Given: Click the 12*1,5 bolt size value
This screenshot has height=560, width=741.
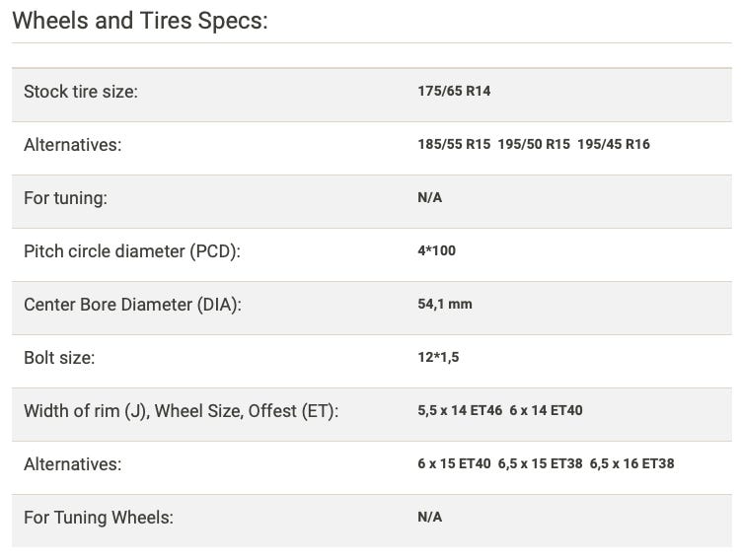Looking at the screenshot, I should point(438,357).
